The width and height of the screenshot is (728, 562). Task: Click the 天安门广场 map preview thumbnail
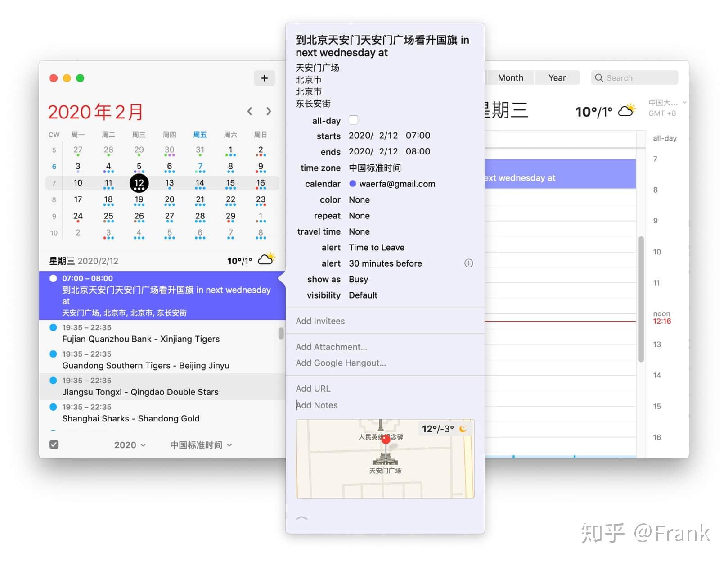(x=385, y=459)
